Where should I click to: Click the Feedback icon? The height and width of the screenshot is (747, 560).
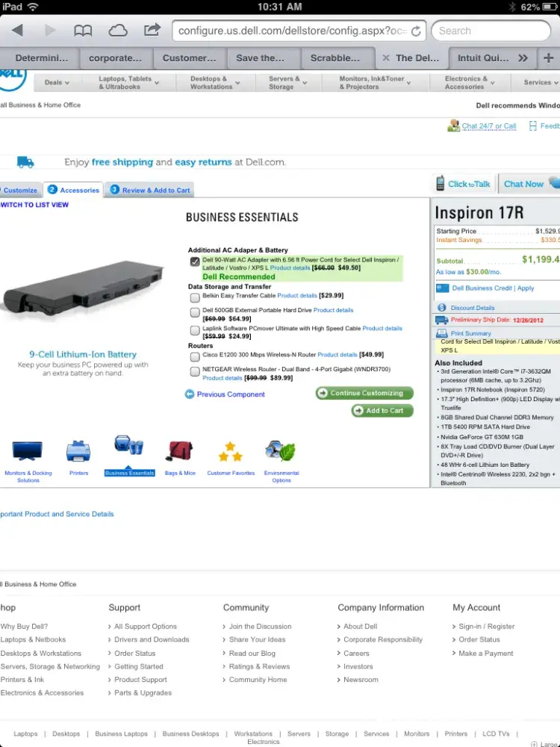click(533, 125)
